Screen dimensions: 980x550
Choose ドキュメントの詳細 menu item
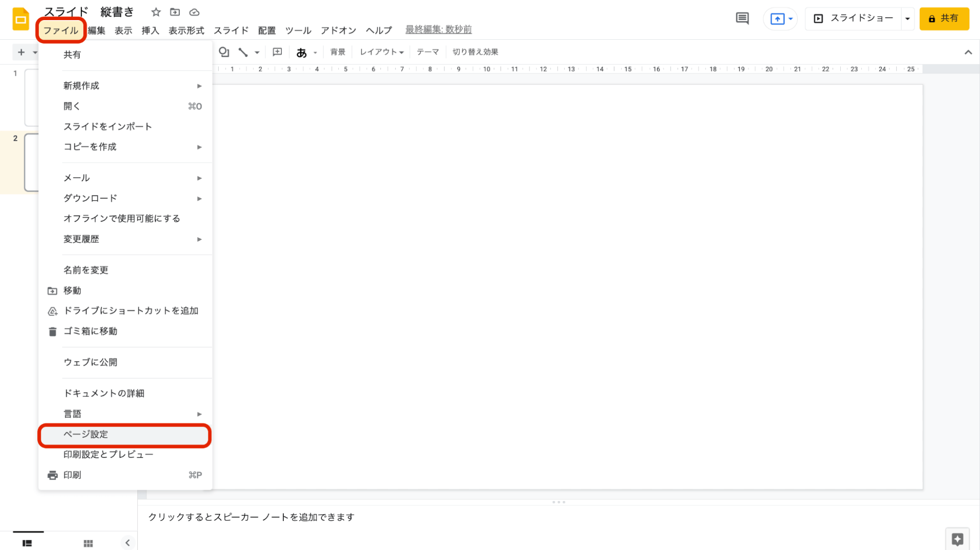(x=125, y=393)
